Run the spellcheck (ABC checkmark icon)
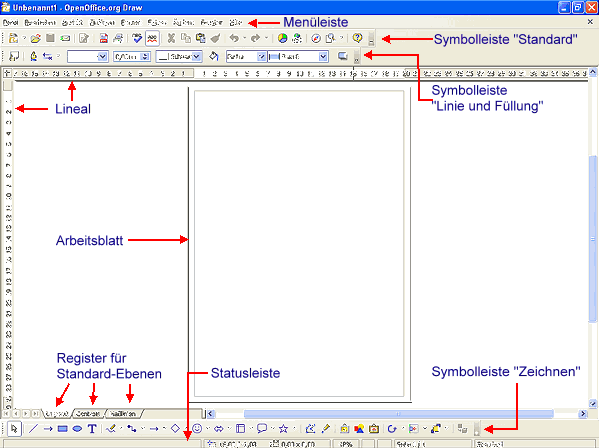This screenshot has width=599, height=448. click(137, 38)
